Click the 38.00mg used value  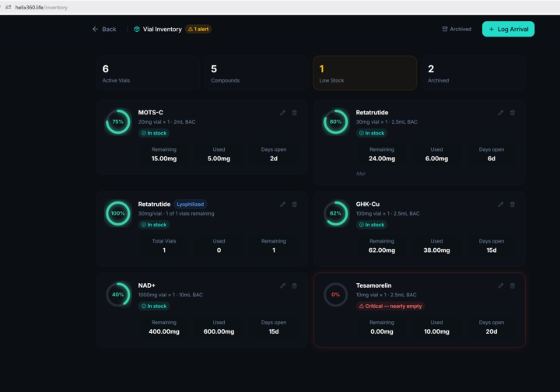pos(437,250)
